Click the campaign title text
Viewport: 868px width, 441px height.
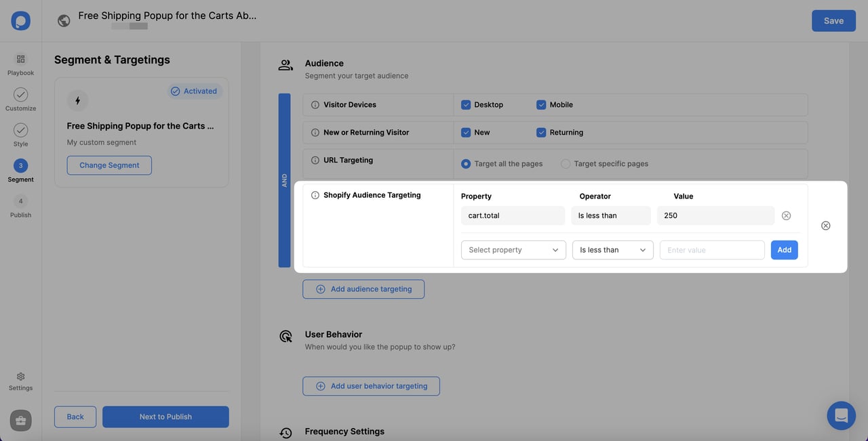click(167, 15)
